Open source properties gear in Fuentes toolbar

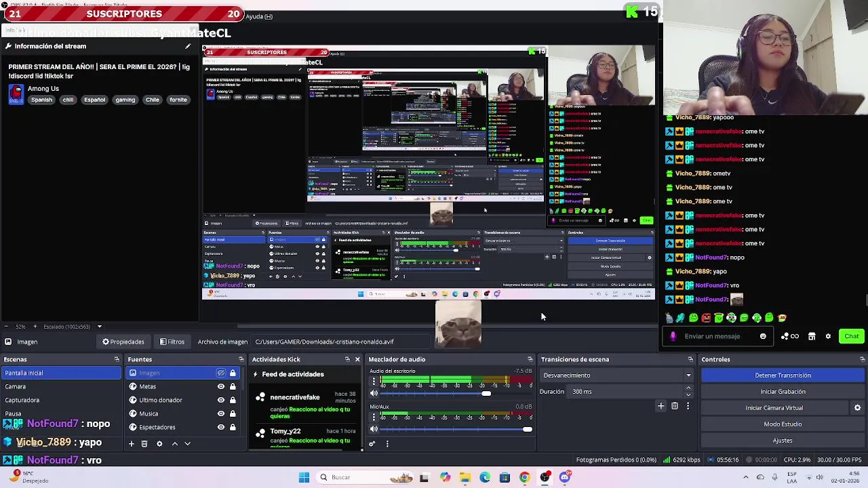pos(159,443)
